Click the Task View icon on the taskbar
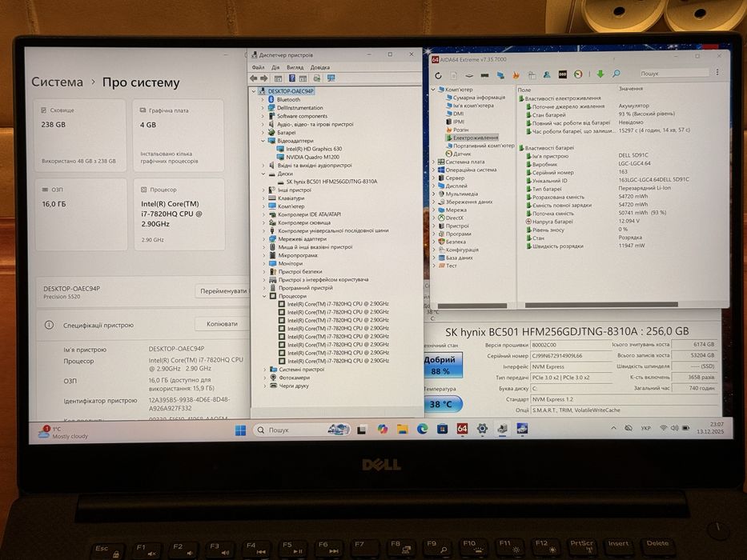747x560 pixels. point(362,430)
